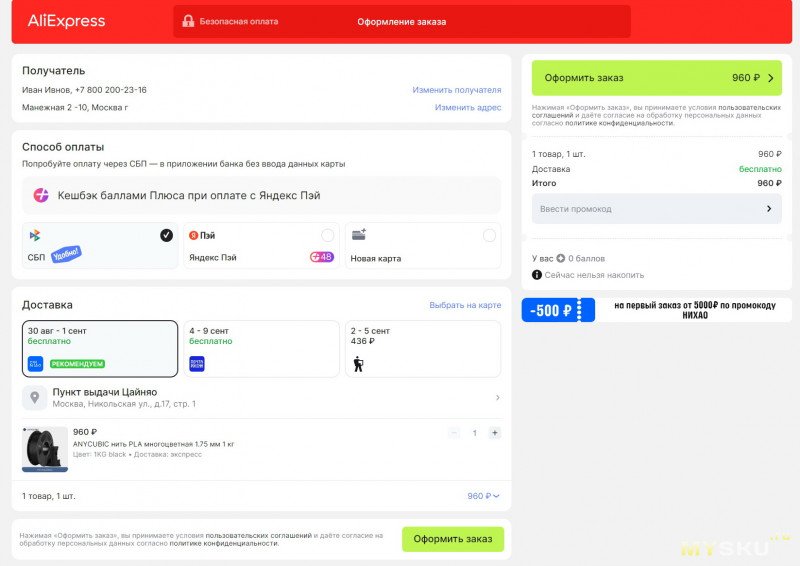Viewport: 800px width, 566px height.
Task: Choose 2 - 5 сент courier delivery for 436 ₽
Action: 423,349
